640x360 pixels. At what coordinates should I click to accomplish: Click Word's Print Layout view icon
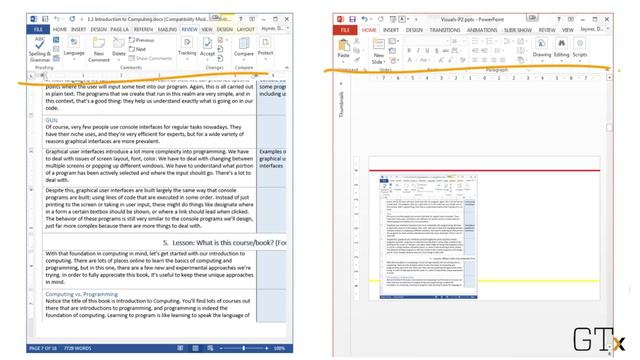click(196, 348)
